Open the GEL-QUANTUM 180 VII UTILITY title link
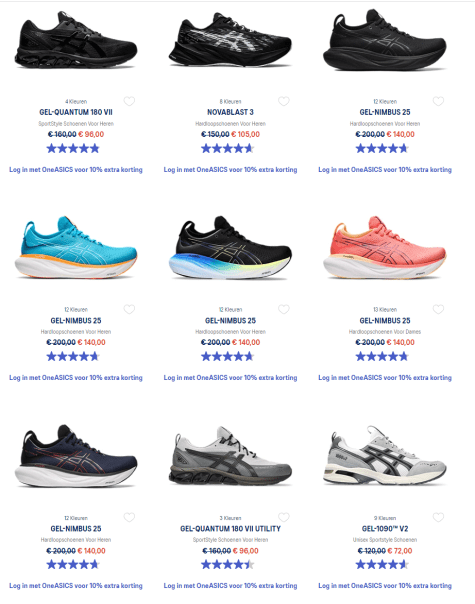 pos(230,528)
